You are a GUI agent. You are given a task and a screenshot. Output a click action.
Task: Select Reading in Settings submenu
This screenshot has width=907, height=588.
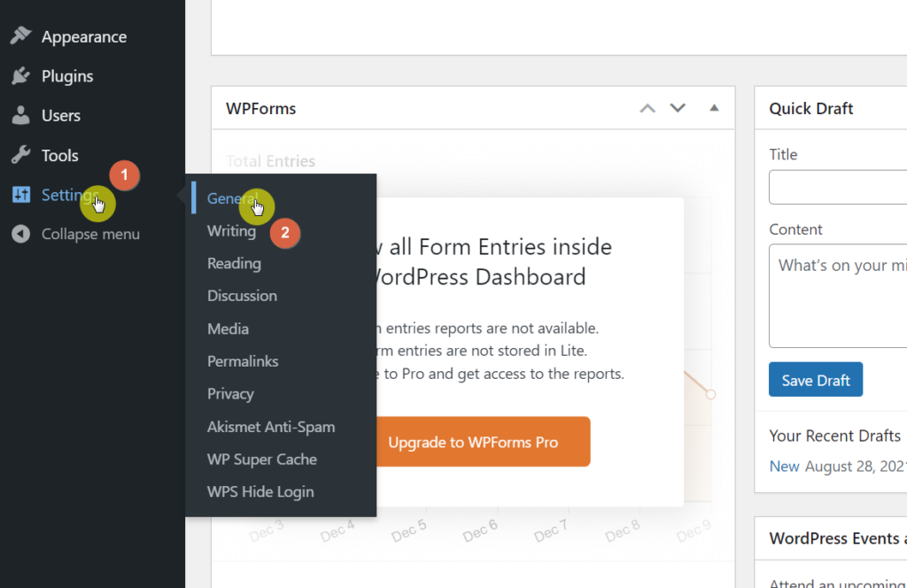coord(234,263)
